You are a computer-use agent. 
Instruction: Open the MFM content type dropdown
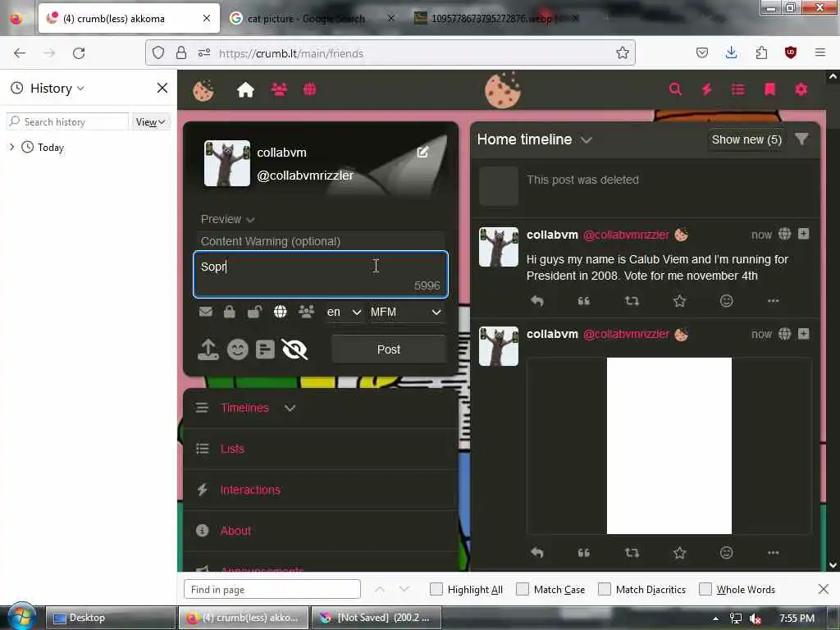click(405, 312)
